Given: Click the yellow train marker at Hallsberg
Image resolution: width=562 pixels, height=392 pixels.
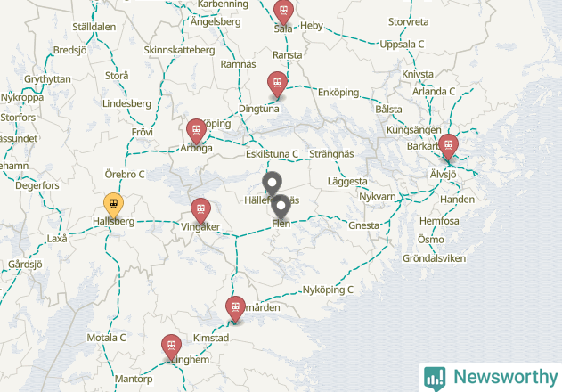Looking at the screenshot, I should pos(114,205).
